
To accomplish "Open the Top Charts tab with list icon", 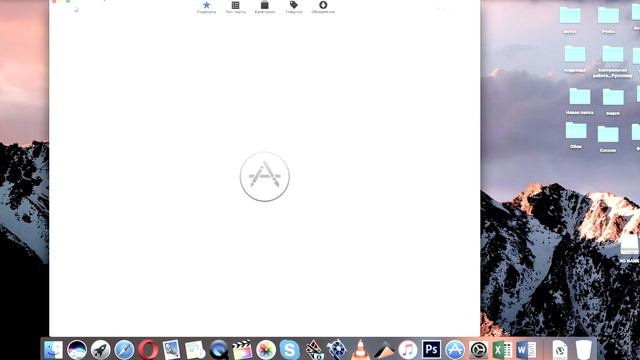I will [236, 7].
